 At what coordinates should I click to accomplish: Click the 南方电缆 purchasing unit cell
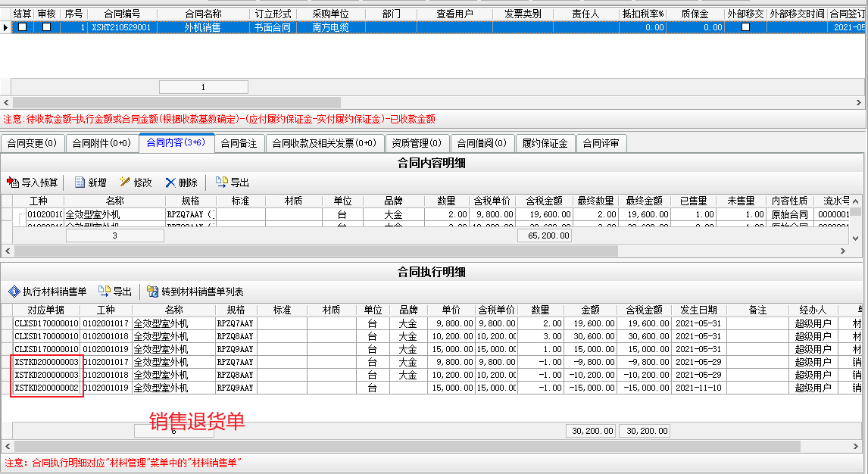[x=330, y=27]
